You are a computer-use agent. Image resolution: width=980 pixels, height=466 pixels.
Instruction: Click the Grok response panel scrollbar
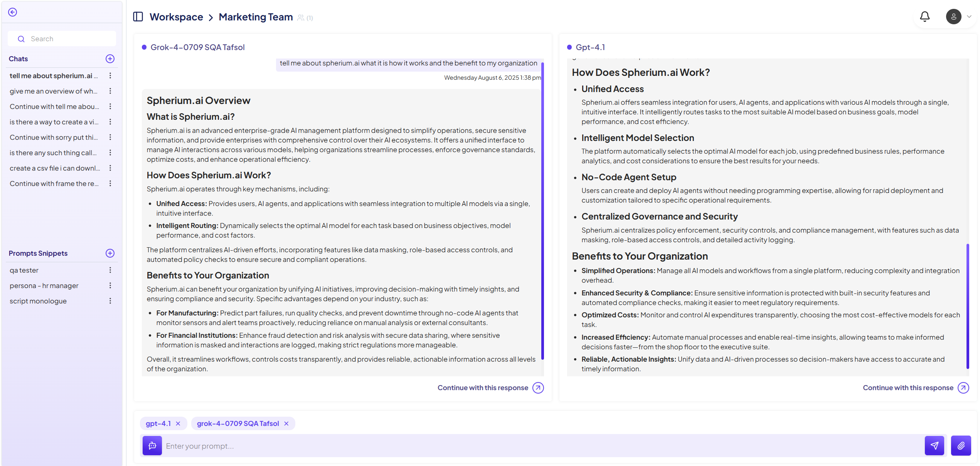pos(542,211)
